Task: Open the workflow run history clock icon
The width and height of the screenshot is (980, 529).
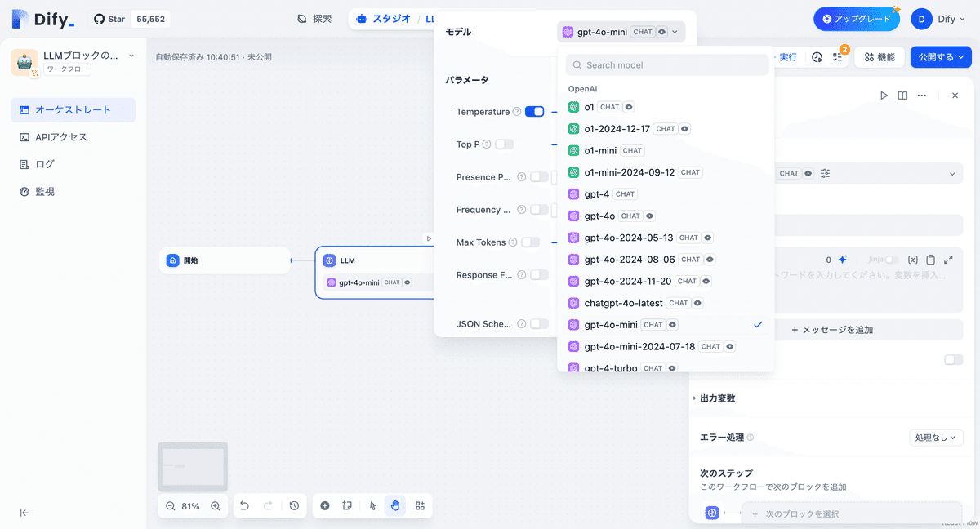Action: [x=817, y=57]
